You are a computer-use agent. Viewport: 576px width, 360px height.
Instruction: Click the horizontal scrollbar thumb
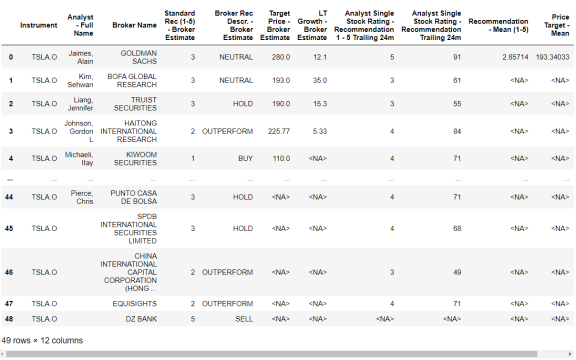pyautogui.click(x=272, y=354)
